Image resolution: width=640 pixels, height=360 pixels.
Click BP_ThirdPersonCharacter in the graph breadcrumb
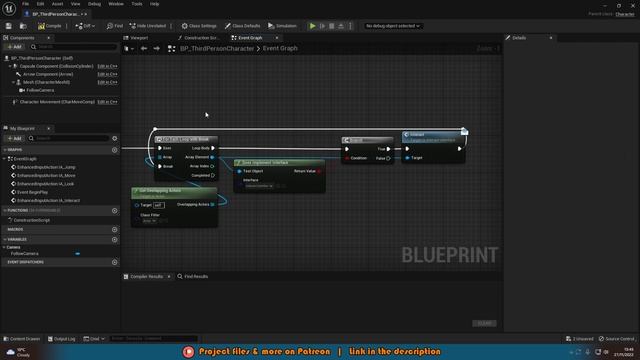click(x=217, y=49)
